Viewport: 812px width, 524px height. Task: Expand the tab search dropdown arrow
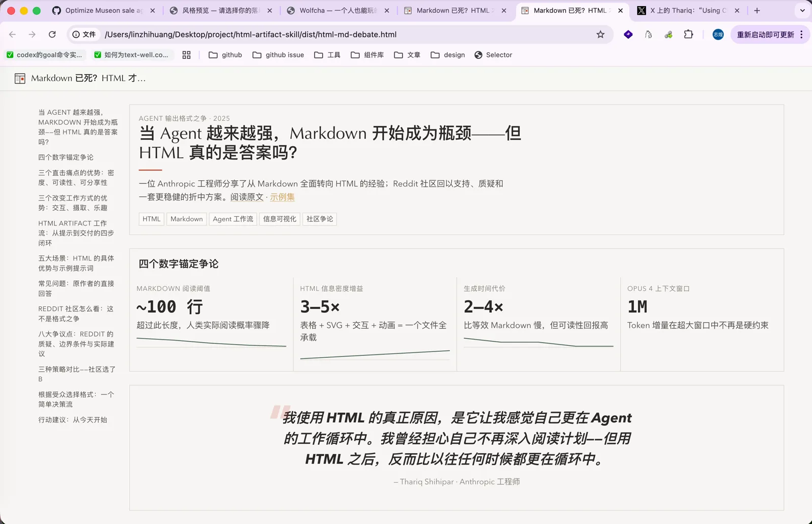coord(802,10)
